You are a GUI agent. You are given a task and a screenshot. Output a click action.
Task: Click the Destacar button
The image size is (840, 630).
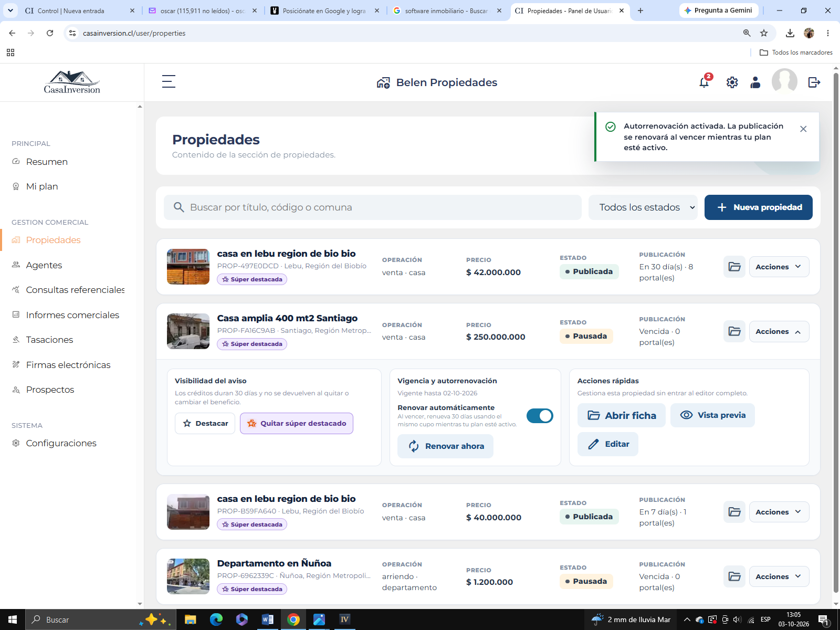coord(205,423)
